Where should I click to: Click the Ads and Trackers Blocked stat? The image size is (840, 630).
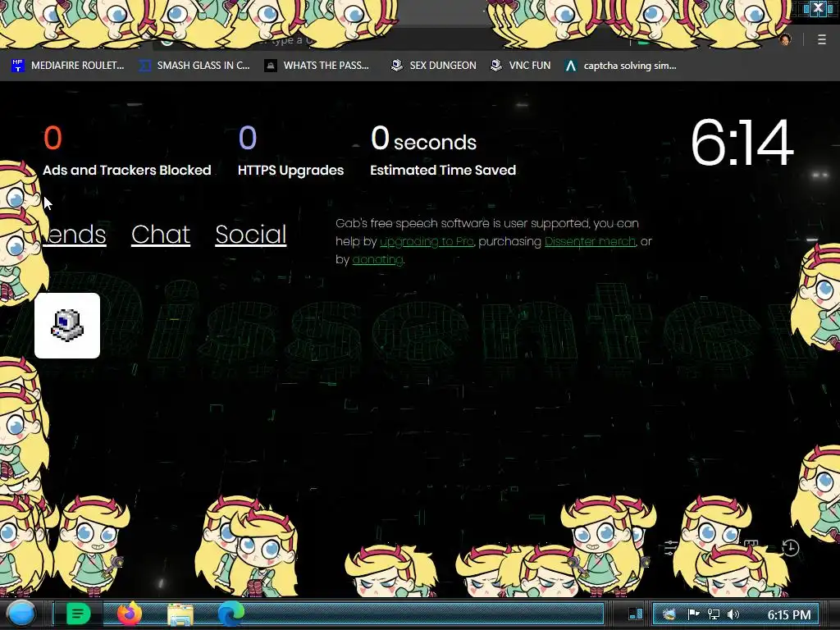[x=127, y=151]
